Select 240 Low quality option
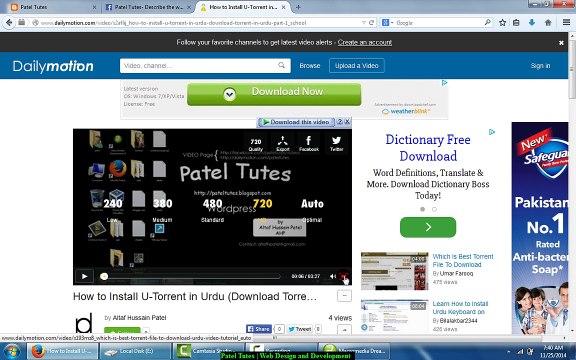 click(x=113, y=210)
